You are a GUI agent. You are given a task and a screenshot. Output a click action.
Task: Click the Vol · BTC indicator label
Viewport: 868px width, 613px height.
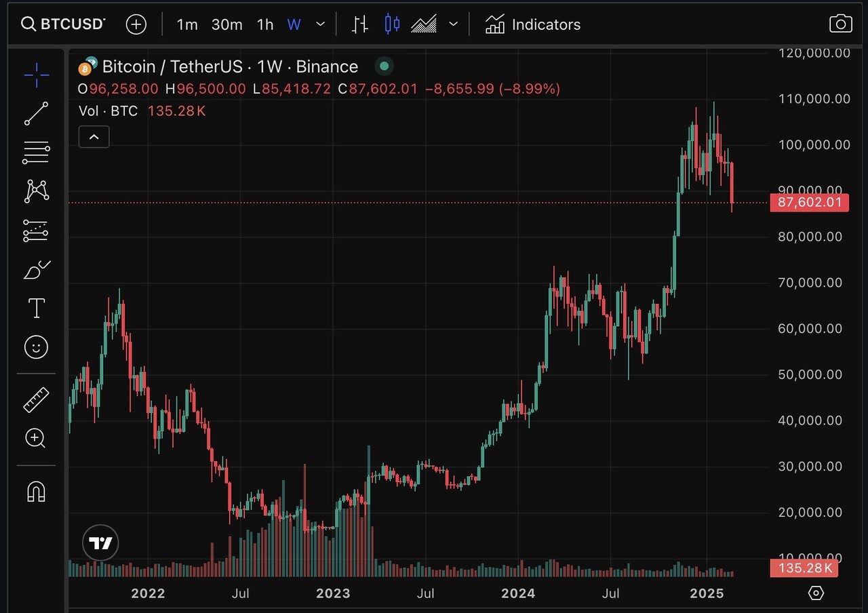click(x=108, y=111)
